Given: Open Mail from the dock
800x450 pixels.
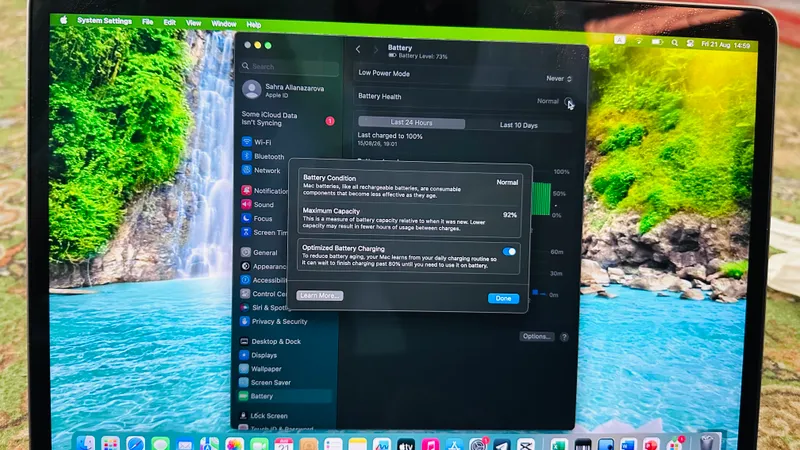Looking at the screenshot, I should pyautogui.click(x=185, y=444).
